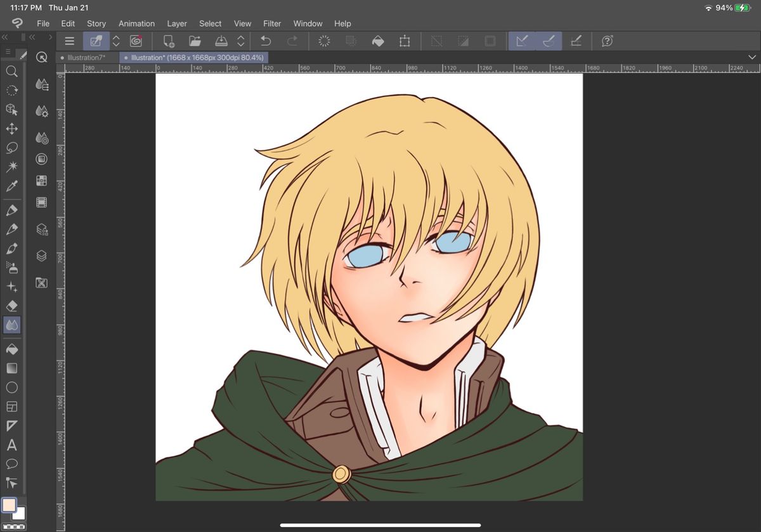This screenshot has width=761, height=532.
Task: Click the Fill bucket in command bar
Action: (378, 41)
